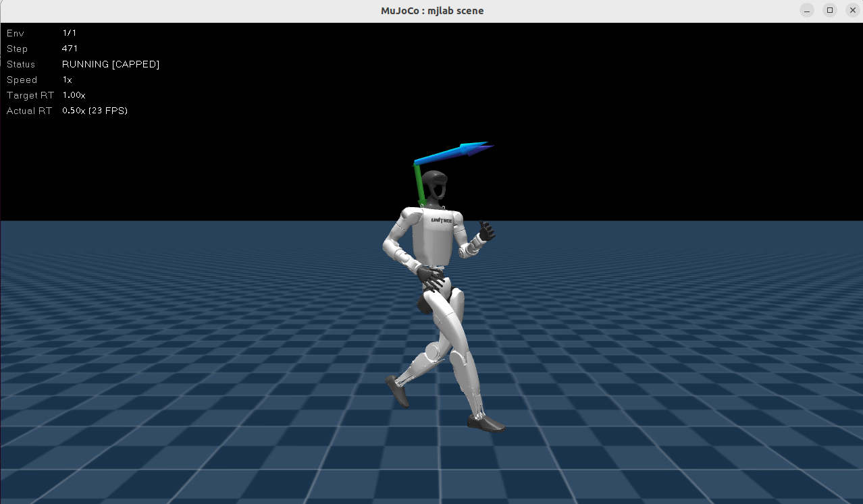Click the blue velocity arrow above the robot
863x504 pixels.
coord(454,152)
